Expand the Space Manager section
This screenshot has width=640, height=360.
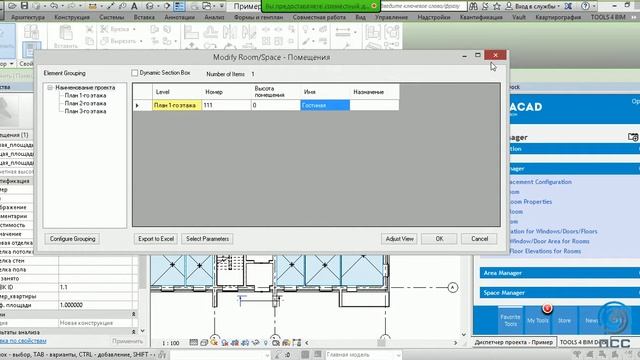[560, 292]
